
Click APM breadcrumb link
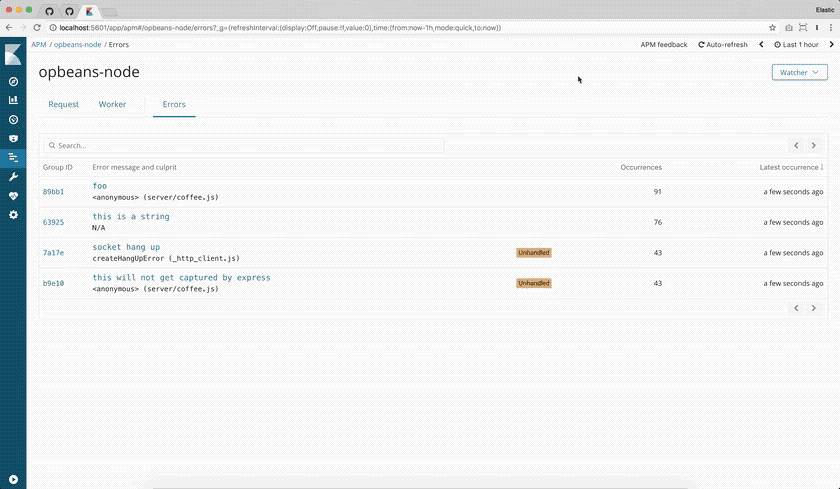39,44
